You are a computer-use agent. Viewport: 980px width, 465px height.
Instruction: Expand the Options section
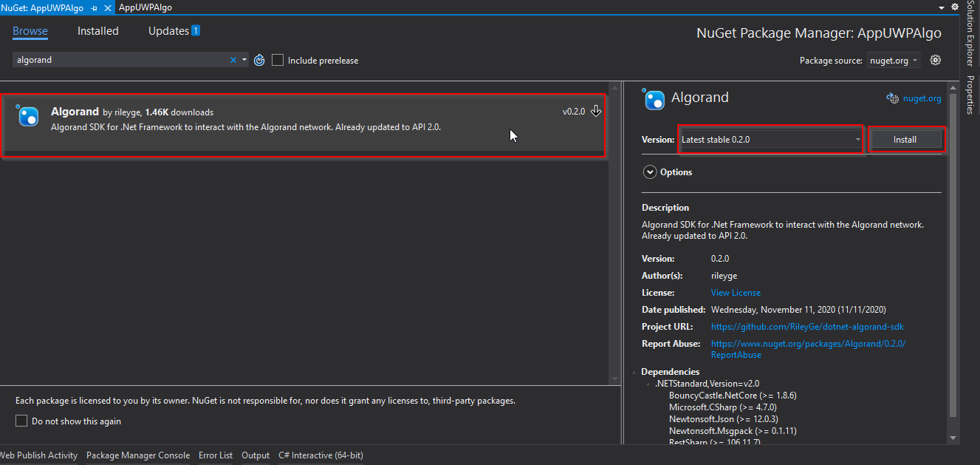[650, 172]
